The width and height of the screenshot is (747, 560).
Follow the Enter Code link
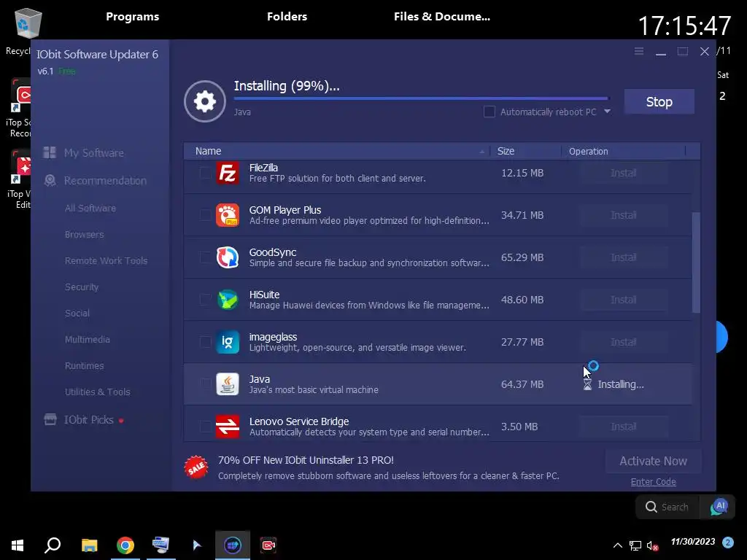click(653, 482)
